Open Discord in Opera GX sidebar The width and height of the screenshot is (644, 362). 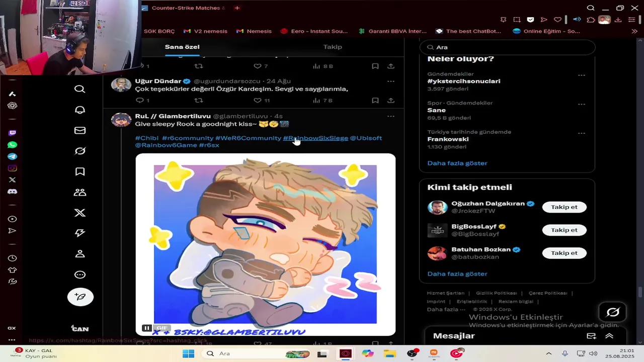click(x=13, y=192)
